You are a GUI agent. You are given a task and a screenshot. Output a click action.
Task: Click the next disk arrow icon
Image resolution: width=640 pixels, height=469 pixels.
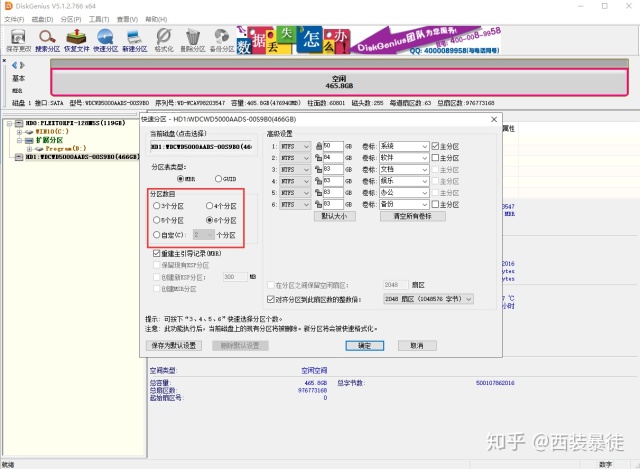[x=22, y=65]
